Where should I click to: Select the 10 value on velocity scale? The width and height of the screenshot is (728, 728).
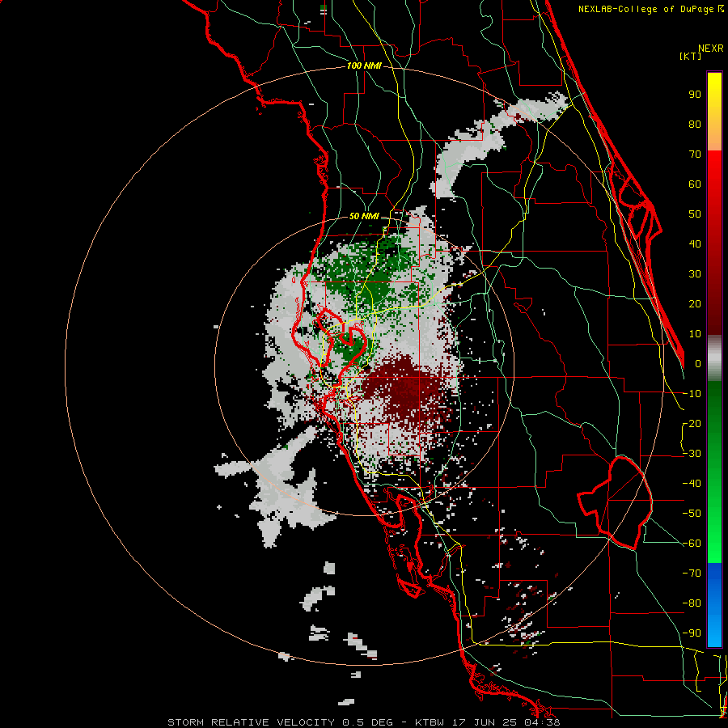click(x=695, y=334)
